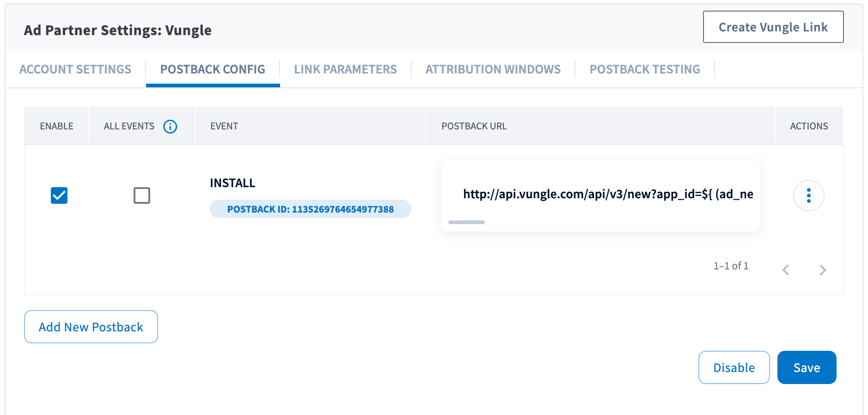Click the All Events info icon
868x415 pixels.
(170, 126)
